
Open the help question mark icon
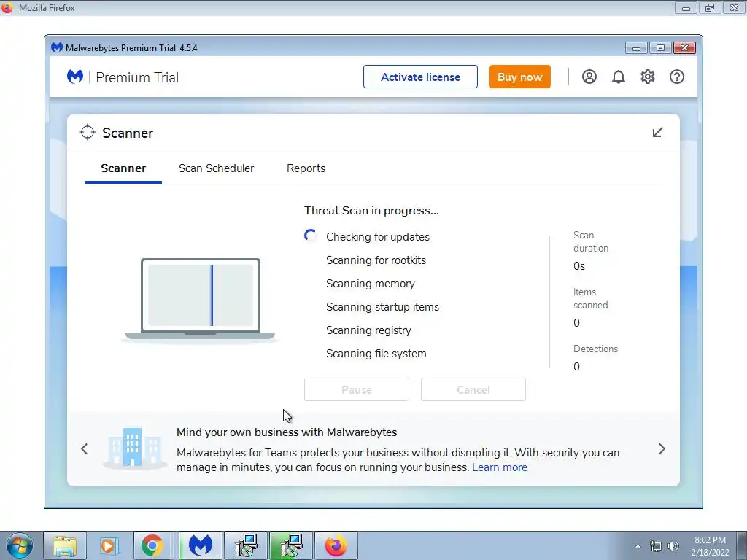point(676,77)
